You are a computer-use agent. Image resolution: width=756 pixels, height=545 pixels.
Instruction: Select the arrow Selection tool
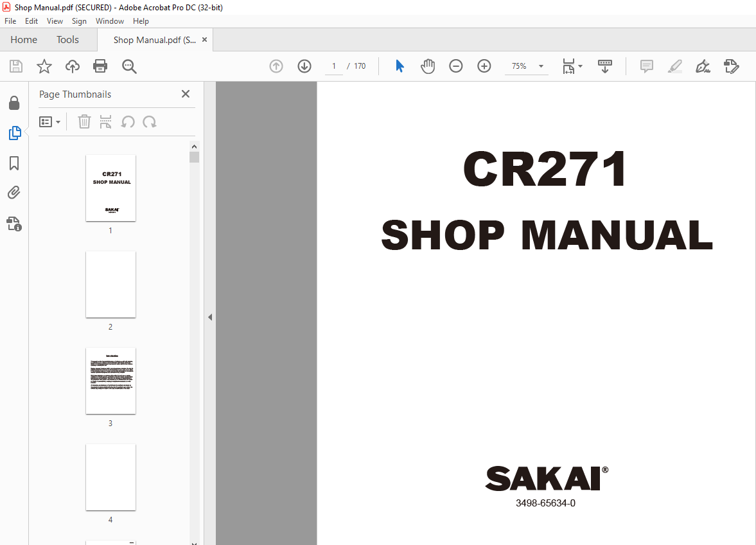coord(400,66)
